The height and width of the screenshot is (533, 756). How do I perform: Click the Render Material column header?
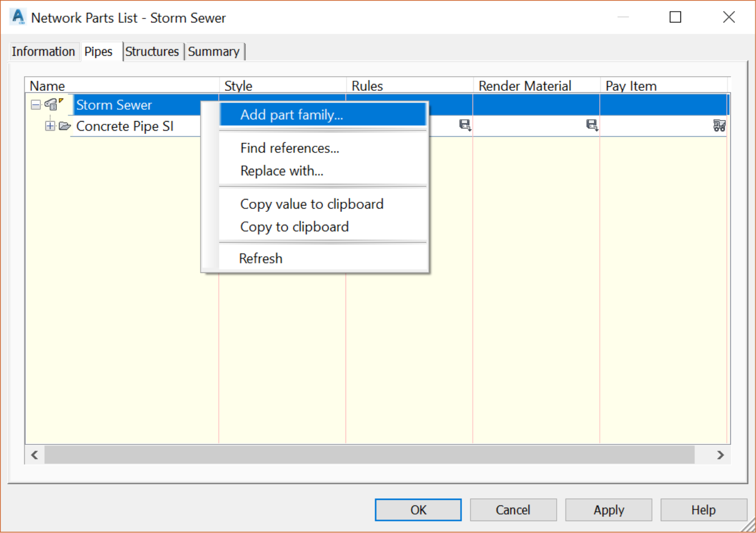(x=537, y=86)
